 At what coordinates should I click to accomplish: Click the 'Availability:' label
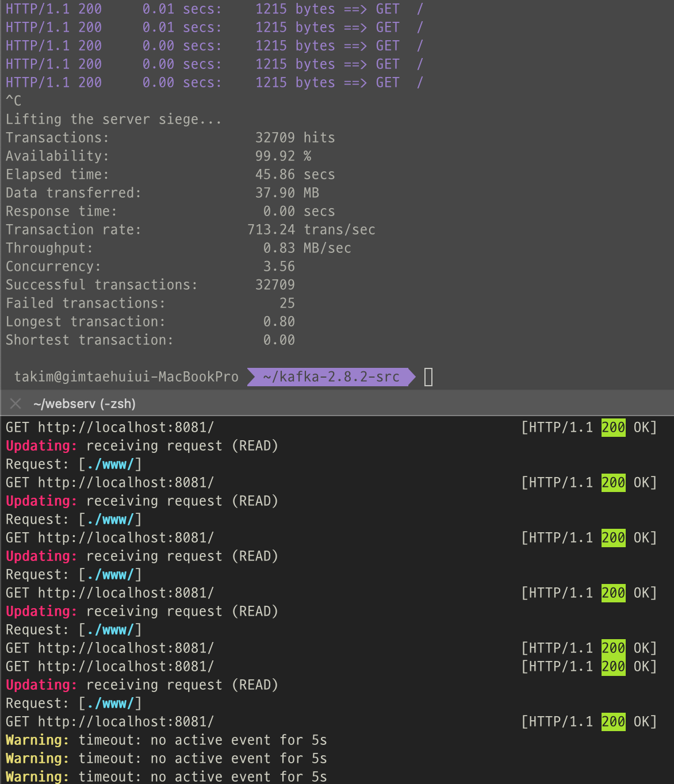(57, 156)
